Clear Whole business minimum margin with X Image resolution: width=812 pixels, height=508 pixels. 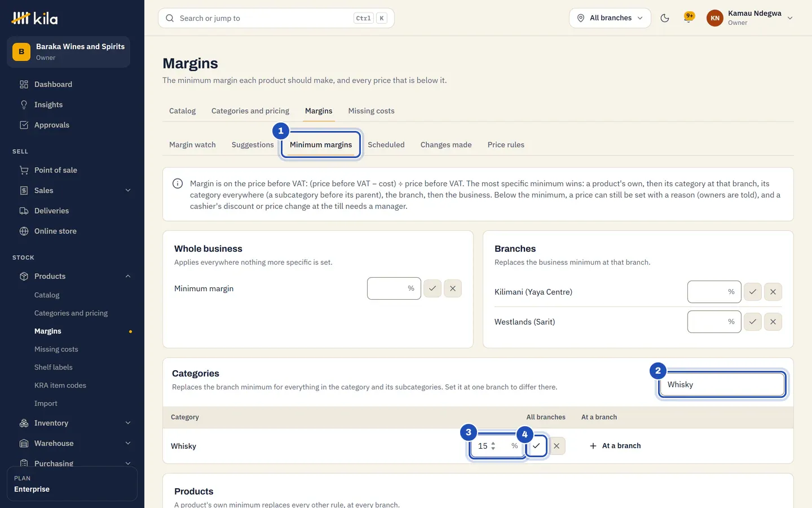[453, 288]
